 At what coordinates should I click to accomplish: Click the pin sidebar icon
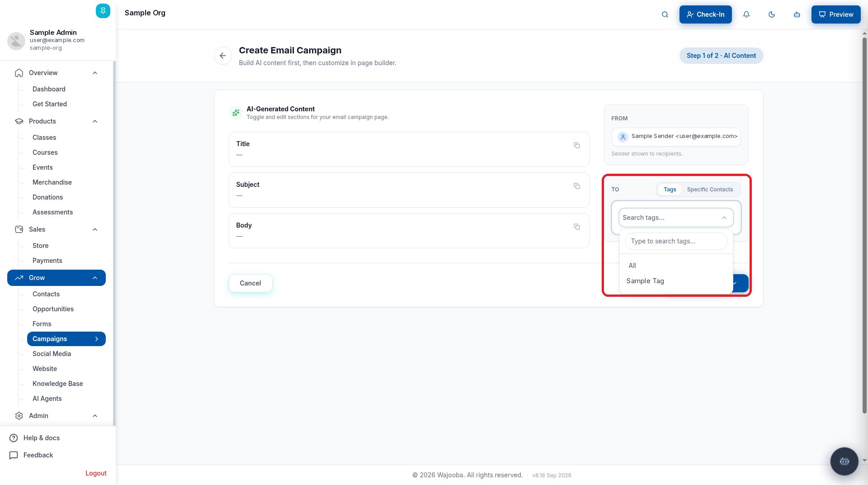click(103, 11)
